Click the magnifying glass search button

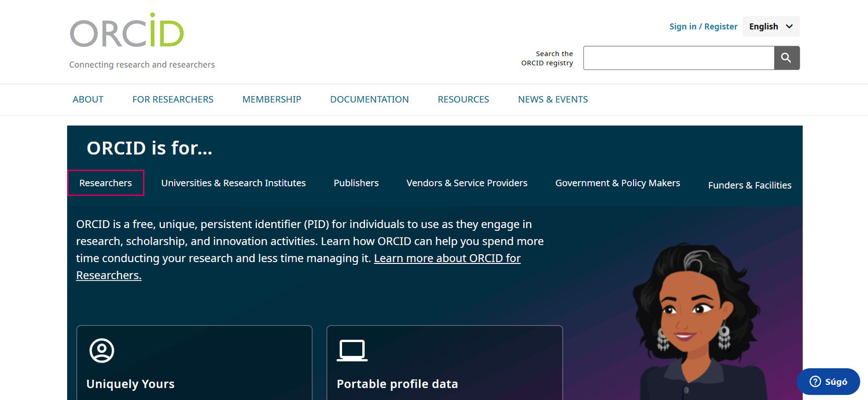tap(786, 58)
